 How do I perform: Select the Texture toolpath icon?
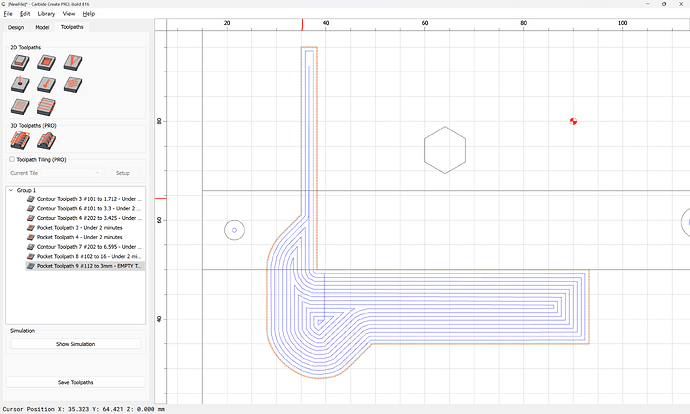point(73,84)
